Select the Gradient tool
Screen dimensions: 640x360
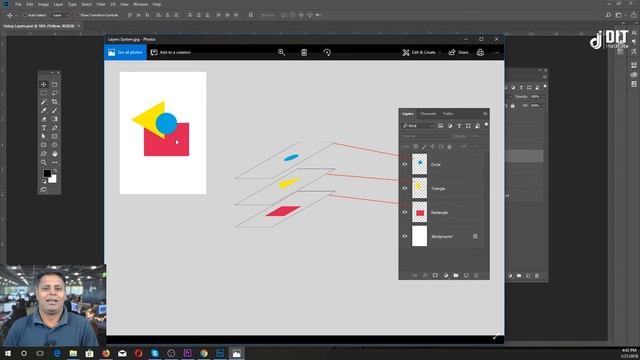click(x=55, y=119)
